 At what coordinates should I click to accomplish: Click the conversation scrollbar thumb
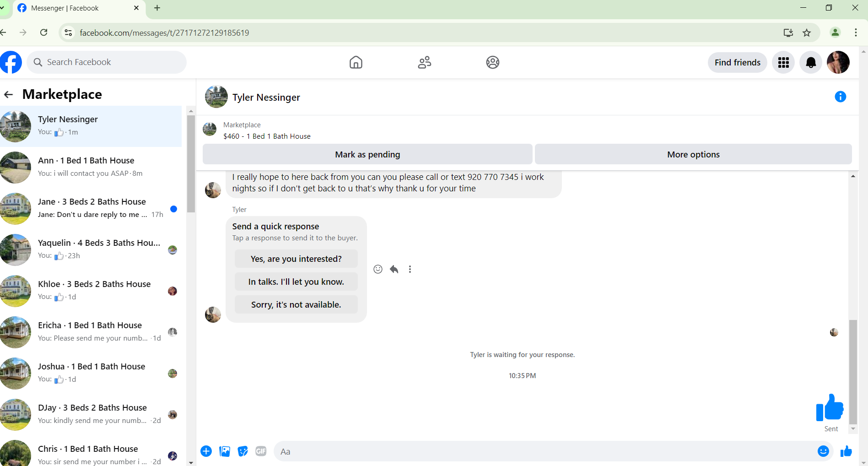click(x=853, y=372)
